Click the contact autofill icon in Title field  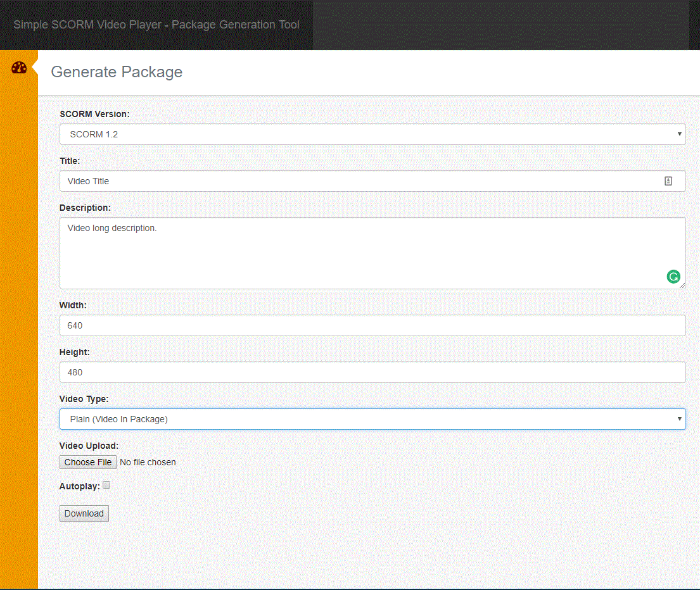click(x=668, y=181)
